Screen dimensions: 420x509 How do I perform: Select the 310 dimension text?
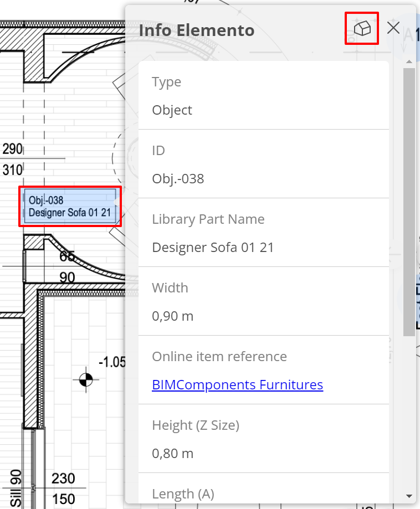(x=12, y=170)
